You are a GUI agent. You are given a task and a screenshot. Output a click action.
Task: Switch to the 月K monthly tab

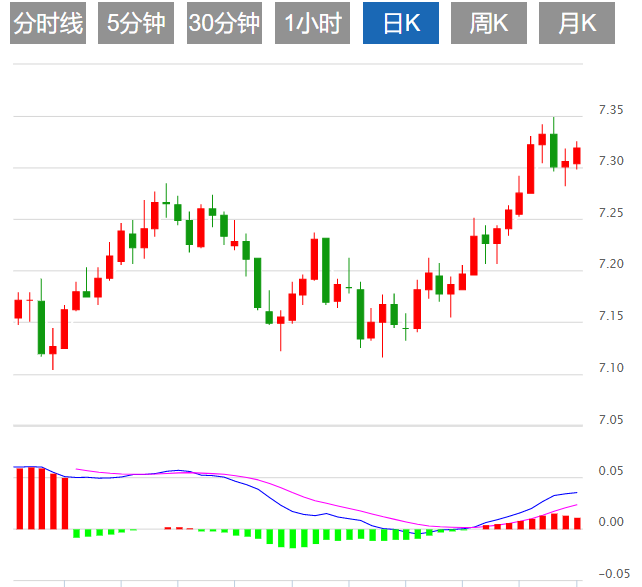[577, 23]
